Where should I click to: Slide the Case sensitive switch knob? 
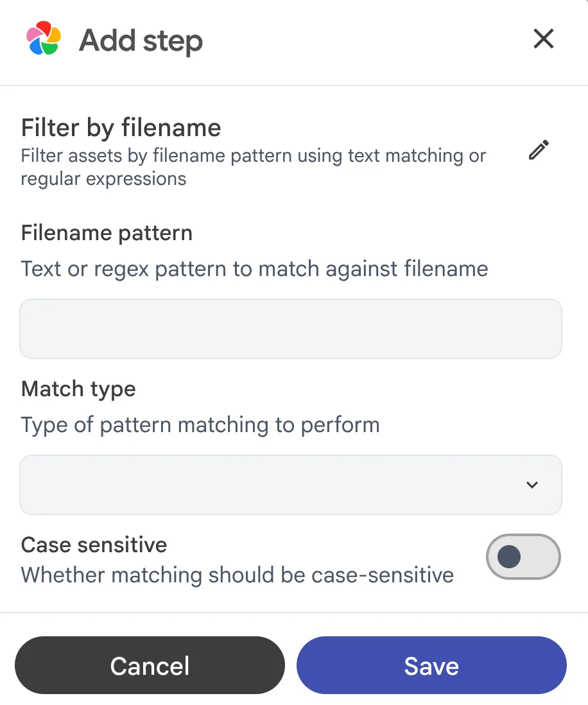pos(509,557)
